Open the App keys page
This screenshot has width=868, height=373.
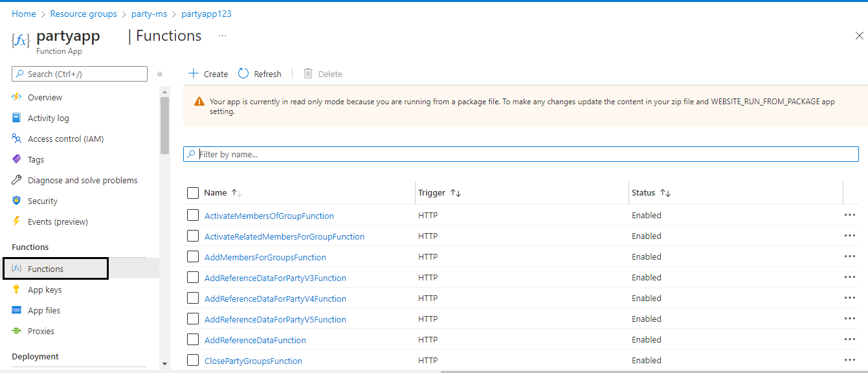[x=45, y=289]
